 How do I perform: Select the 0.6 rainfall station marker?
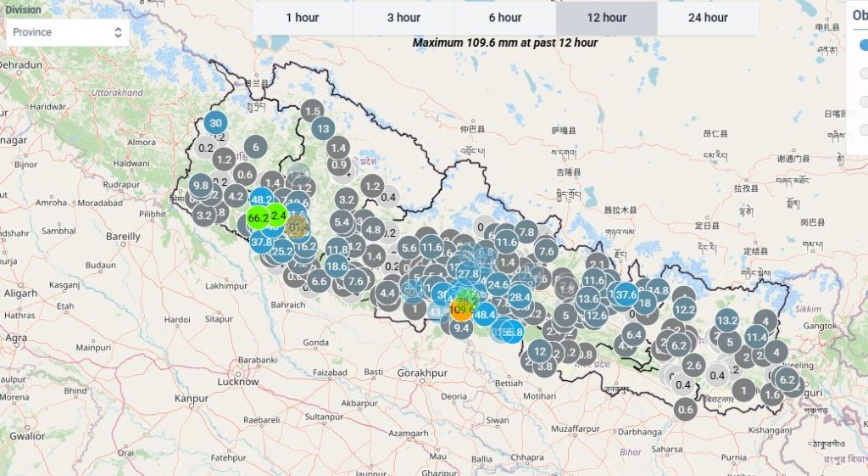pyautogui.click(x=686, y=409)
